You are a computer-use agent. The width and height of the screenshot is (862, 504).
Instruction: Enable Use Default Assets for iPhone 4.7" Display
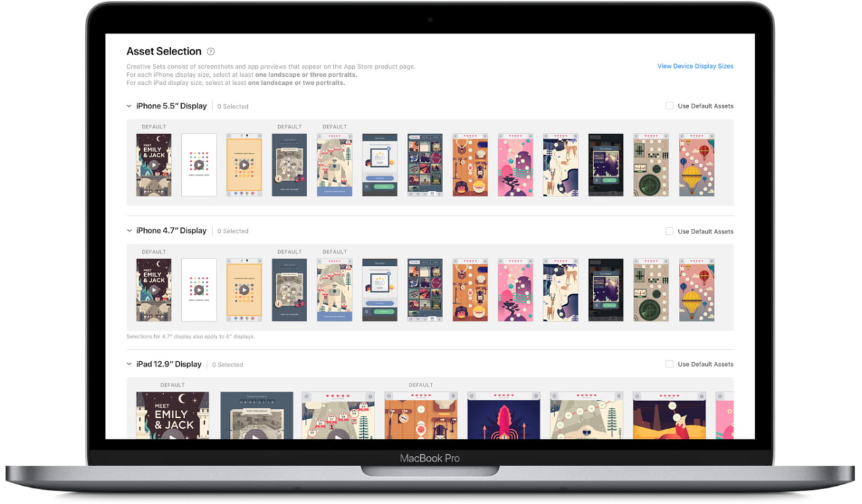(x=669, y=231)
